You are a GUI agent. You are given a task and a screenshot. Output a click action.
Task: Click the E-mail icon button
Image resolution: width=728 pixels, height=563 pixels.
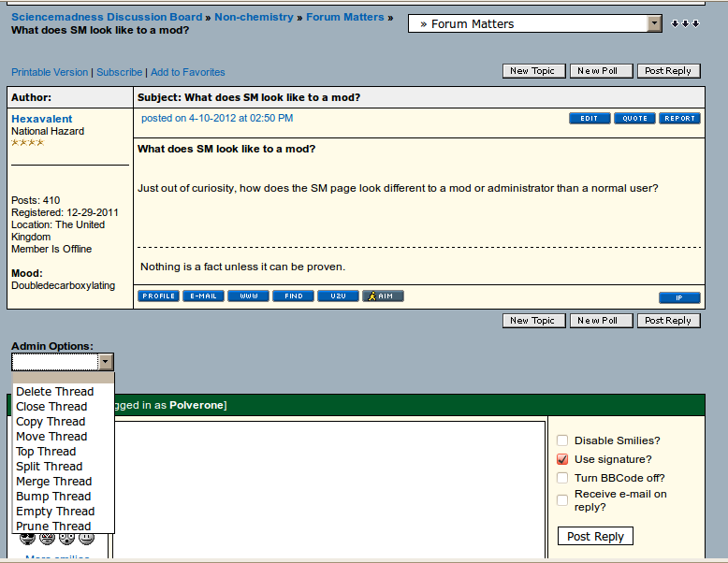point(203,296)
